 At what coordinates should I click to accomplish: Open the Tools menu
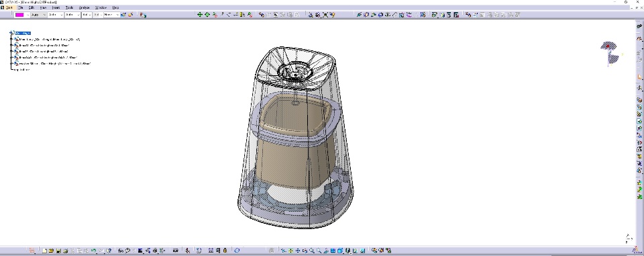coord(69,7)
